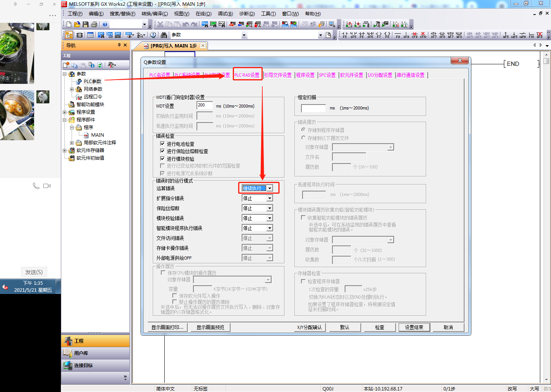The width and height of the screenshot is (551, 392).
Task: Click the Write to PLC icon
Action: pyautogui.click(x=232, y=24)
